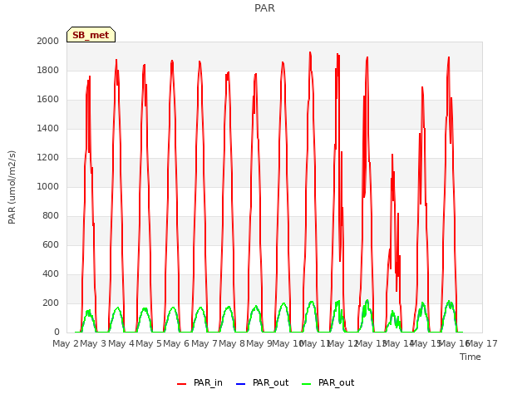Click the May 6 x-axis tick label
532x399 pixels.
point(176,343)
